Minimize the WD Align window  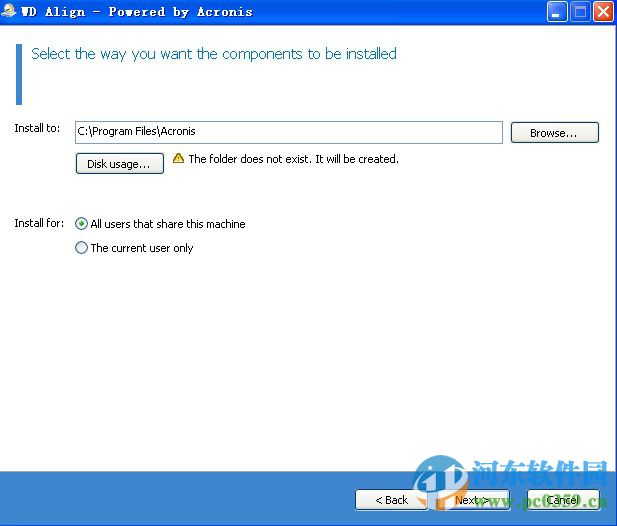tap(556, 12)
